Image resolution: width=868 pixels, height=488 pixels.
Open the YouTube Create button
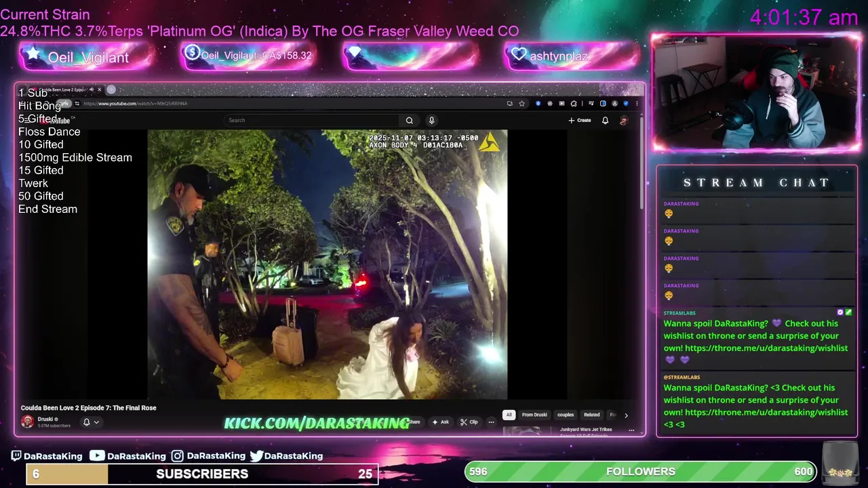580,120
